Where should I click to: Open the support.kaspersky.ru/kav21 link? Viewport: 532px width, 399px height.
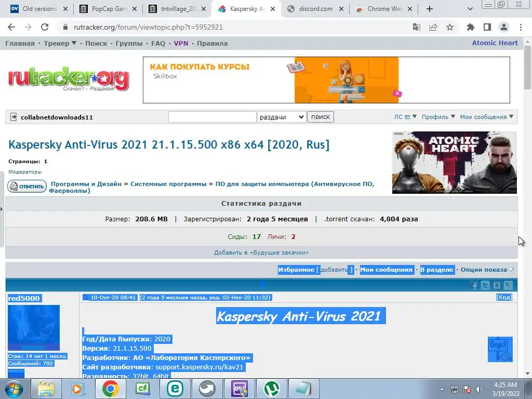pyautogui.click(x=199, y=367)
